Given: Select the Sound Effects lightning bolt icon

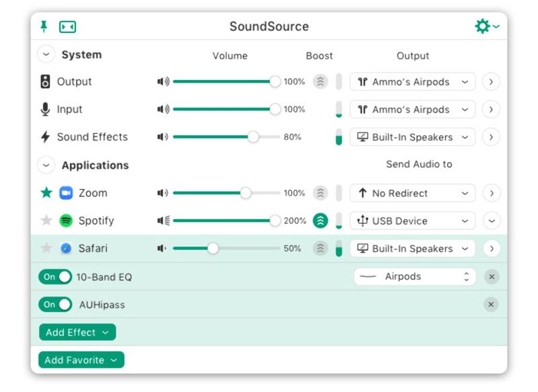Looking at the screenshot, I should tap(45, 136).
